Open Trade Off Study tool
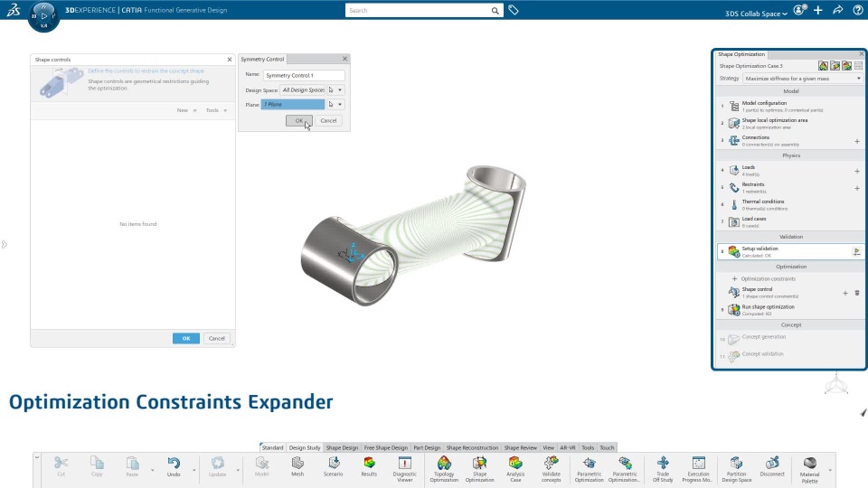This screenshot has width=868, height=488. click(663, 469)
